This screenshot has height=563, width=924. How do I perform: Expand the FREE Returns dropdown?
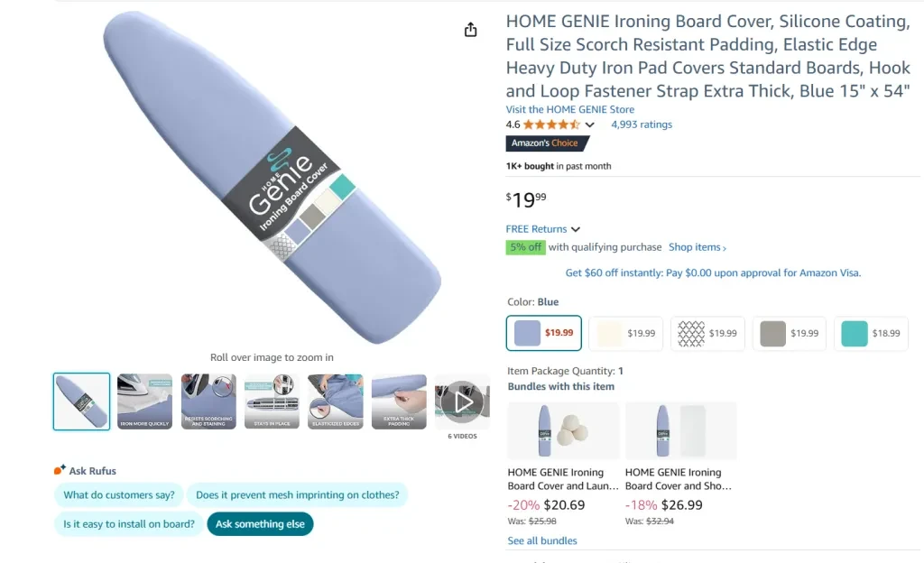pos(576,229)
